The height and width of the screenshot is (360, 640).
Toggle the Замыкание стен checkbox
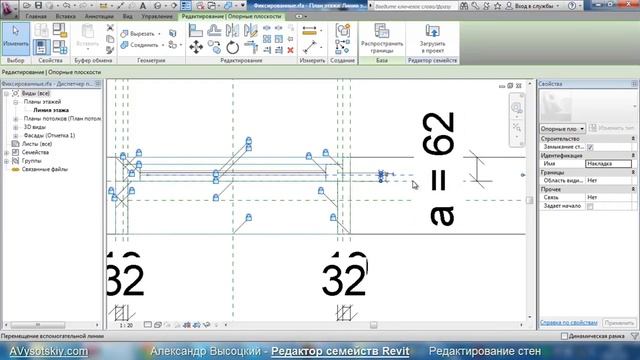pyautogui.click(x=590, y=147)
